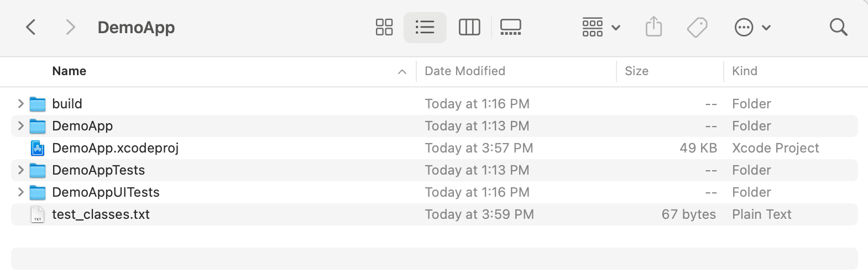Go forward using the forward arrow
This screenshot has width=868, height=273.
70,27
